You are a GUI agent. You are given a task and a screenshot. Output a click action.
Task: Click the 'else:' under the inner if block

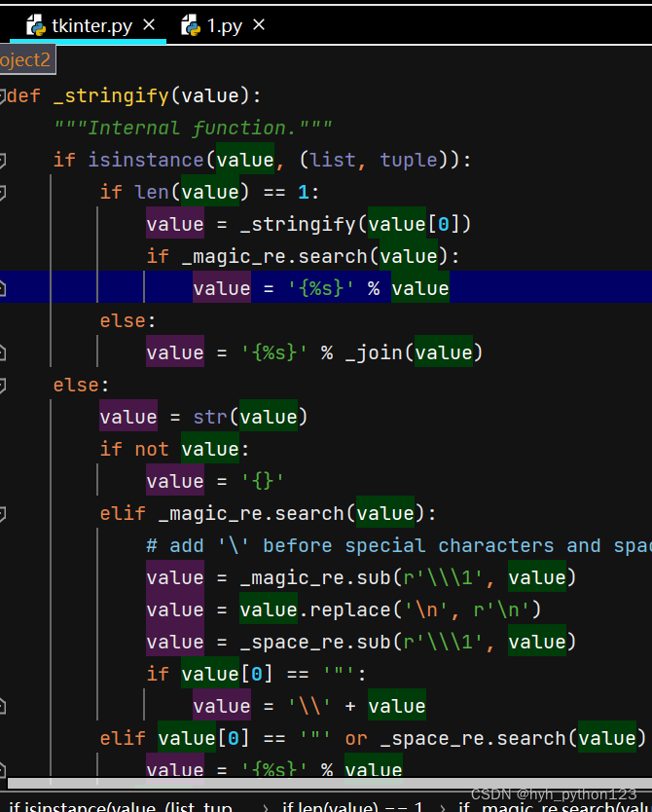coord(127,320)
